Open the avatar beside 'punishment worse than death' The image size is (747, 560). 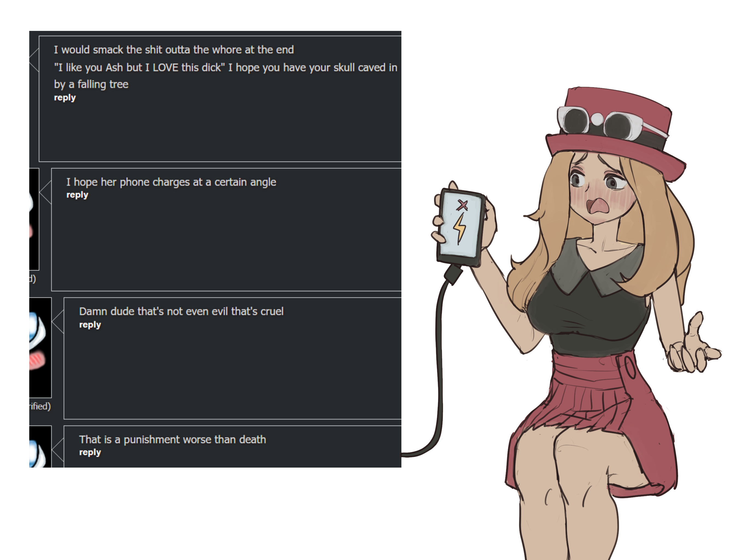click(40, 447)
